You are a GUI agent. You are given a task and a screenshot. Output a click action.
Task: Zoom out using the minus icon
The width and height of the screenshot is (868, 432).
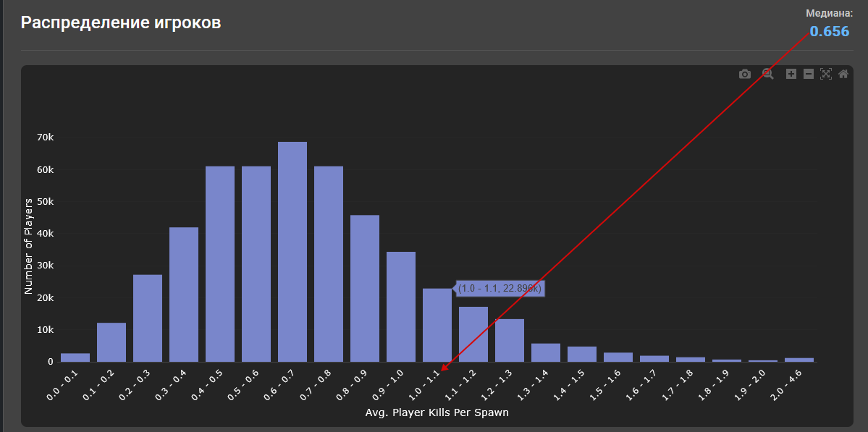coord(809,74)
